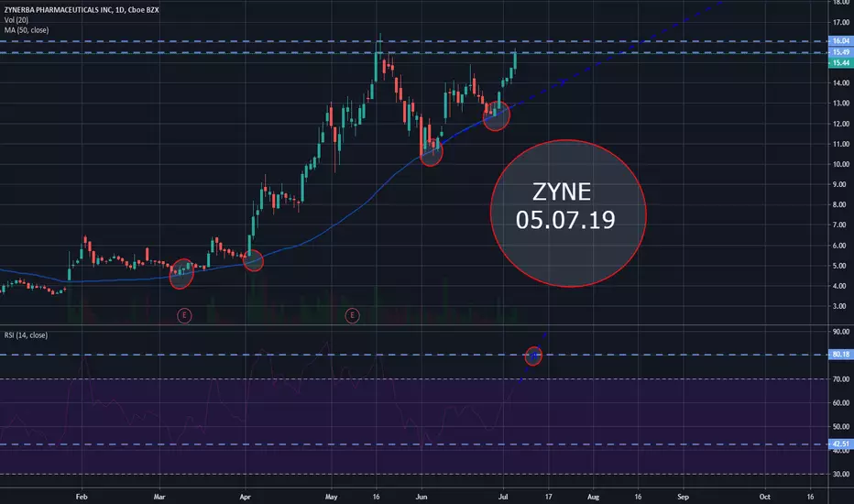This screenshot has width=854, height=504.
Task: Click the 60.00 RSI scale value
Action: (x=841, y=402)
